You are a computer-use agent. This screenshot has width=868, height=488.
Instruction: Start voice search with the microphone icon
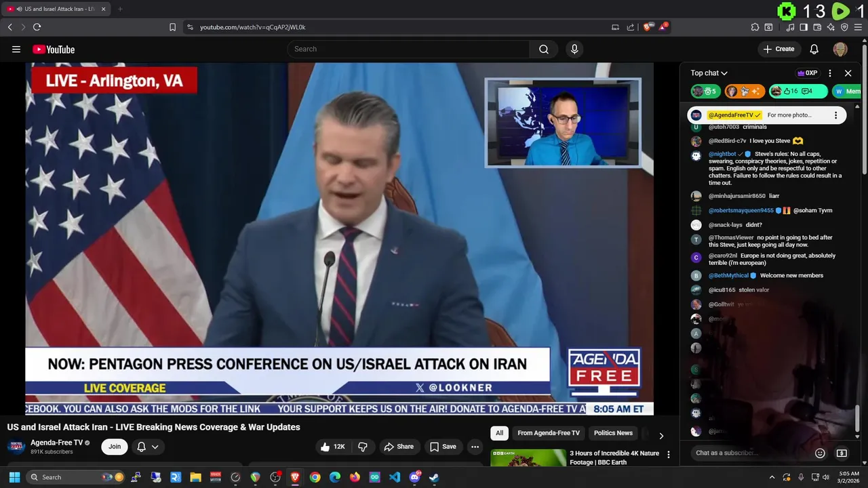pos(574,49)
